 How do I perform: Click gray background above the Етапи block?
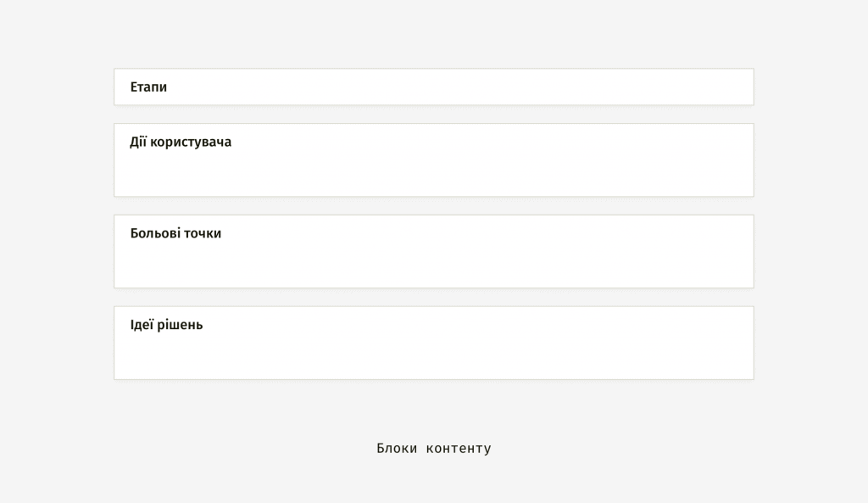click(434, 33)
